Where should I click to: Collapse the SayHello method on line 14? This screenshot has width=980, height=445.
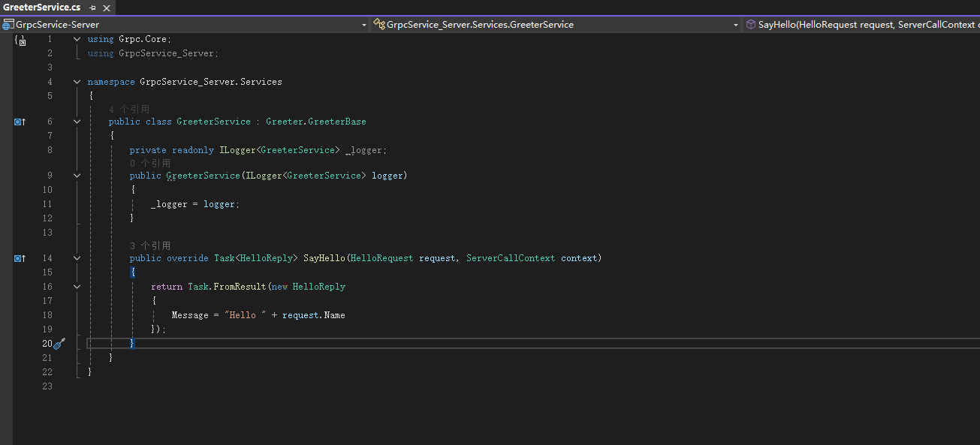coord(77,258)
